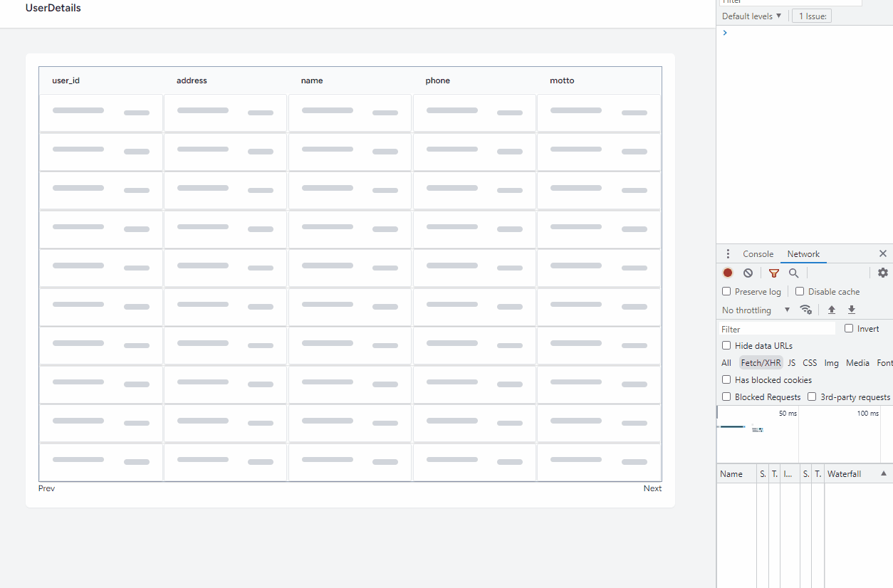This screenshot has height=588, width=893.
Task: Toggle the Waterfall sort arrow
Action: click(883, 473)
